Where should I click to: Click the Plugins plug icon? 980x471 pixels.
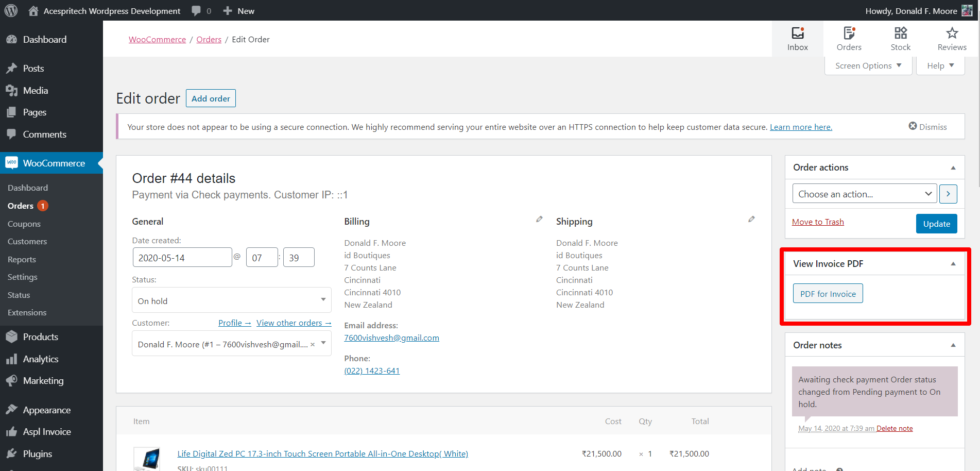tap(11, 453)
